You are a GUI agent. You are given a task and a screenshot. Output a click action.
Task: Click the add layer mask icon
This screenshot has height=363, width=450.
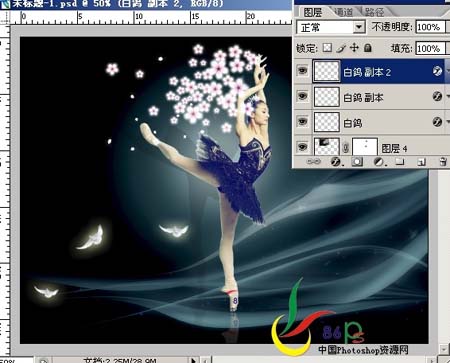click(x=357, y=162)
